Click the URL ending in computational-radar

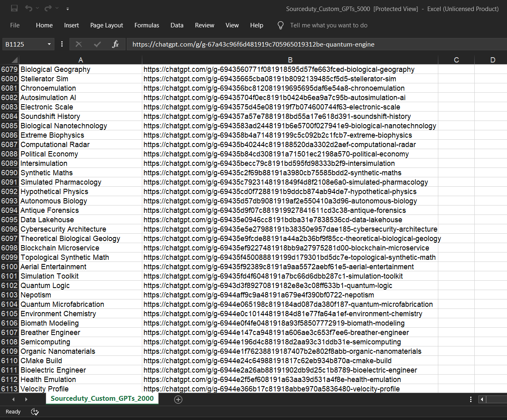click(280, 145)
